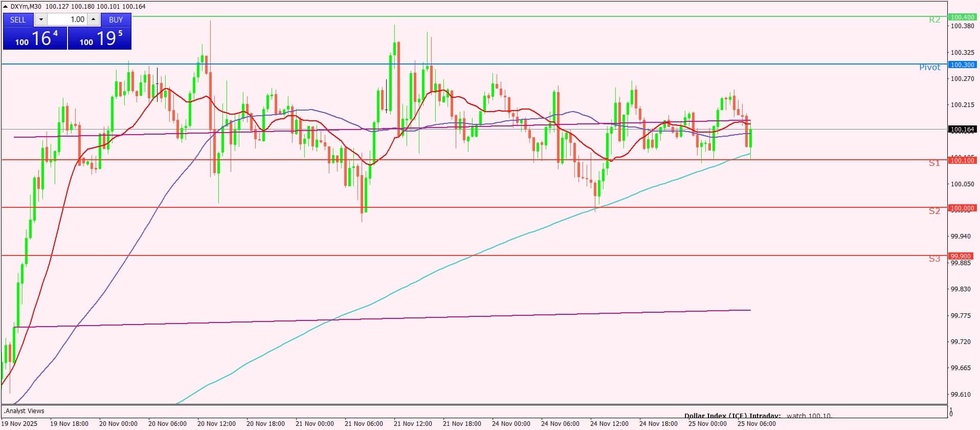Click the 24 Nov 00:00 time label
Viewport: 980px width, 430px height.
pyautogui.click(x=511, y=423)
